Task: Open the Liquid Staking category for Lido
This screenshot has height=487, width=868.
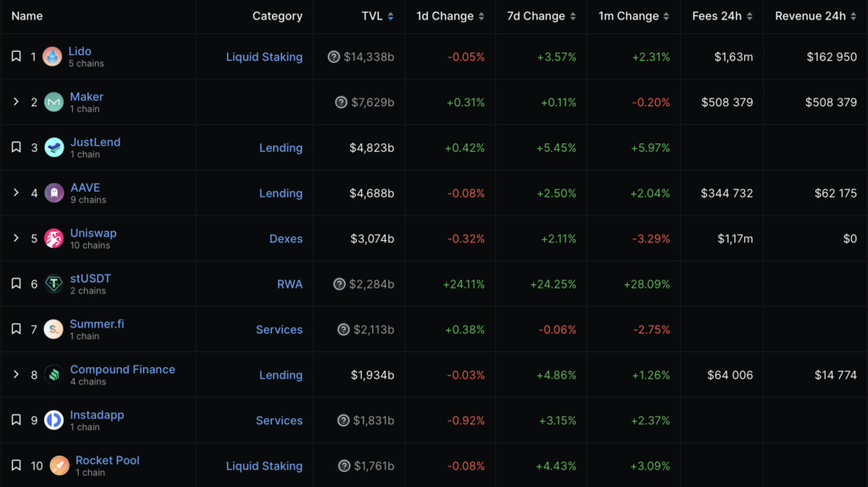Action: click(264, 57)
